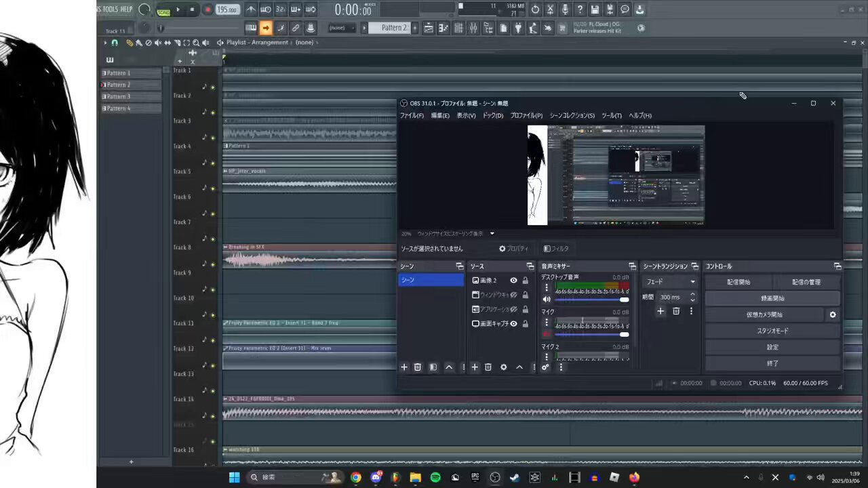Select Pattern 3 in the playlist picker
868x488 pixels.
pyautogui.click(x=132, y=96)
